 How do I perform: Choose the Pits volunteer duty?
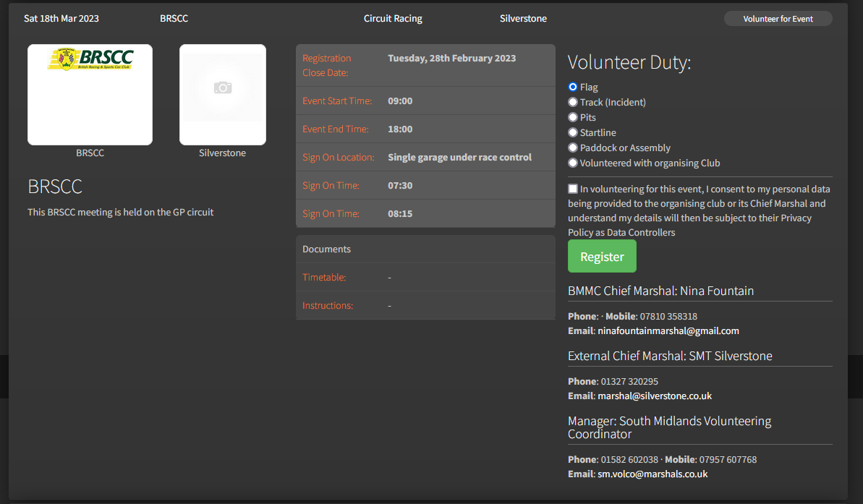pos(573,117)
